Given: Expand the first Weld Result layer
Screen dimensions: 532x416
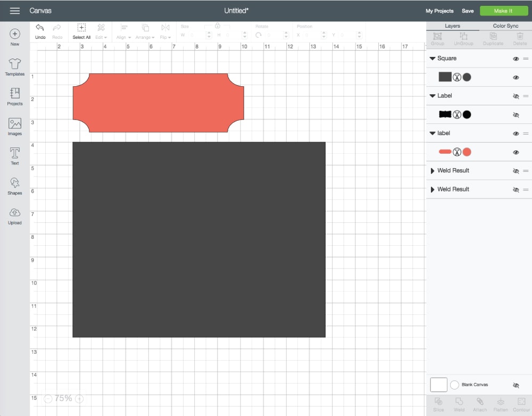Looking at the screenshot, I should (x=433, y=171).
